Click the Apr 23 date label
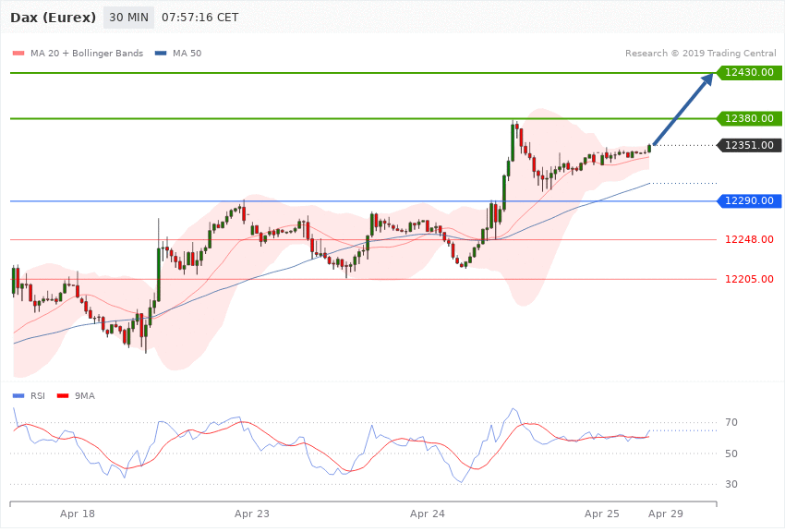Viewport: 785px width, 532px height. [x=252, y=514]
